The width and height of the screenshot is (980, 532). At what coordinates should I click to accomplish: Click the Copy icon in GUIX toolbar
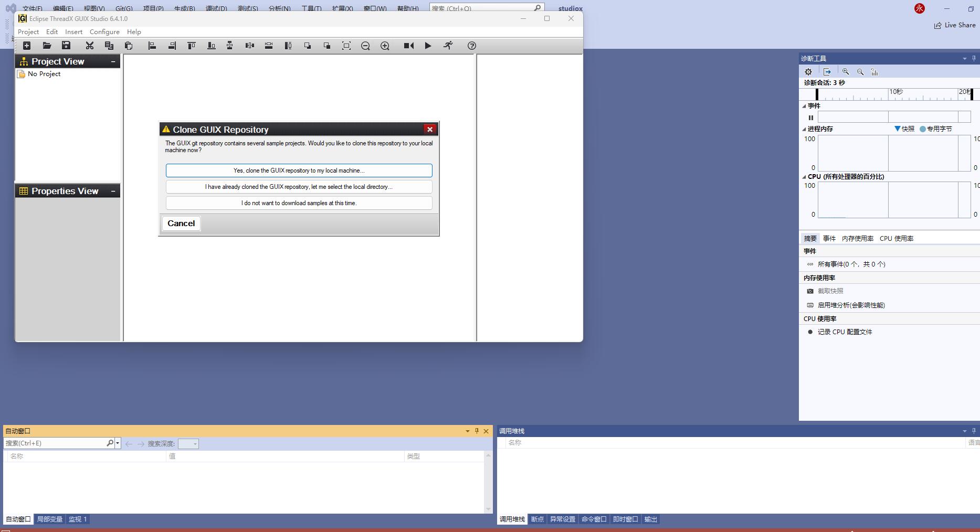point(109,46)
